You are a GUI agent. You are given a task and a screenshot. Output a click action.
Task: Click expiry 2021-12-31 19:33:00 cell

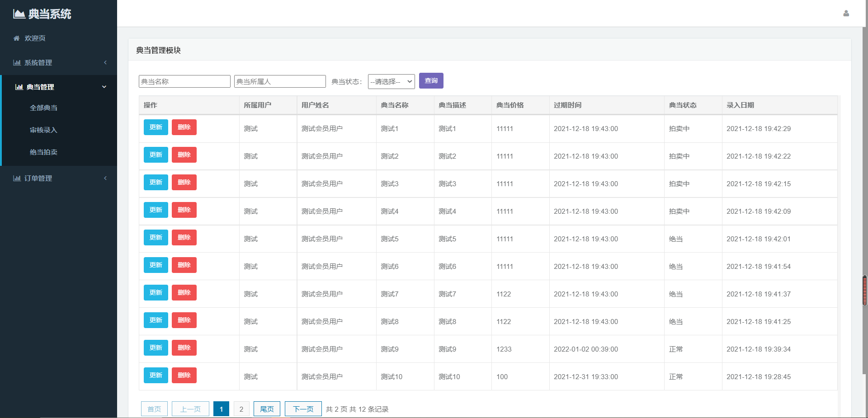[x=586, y=377]
